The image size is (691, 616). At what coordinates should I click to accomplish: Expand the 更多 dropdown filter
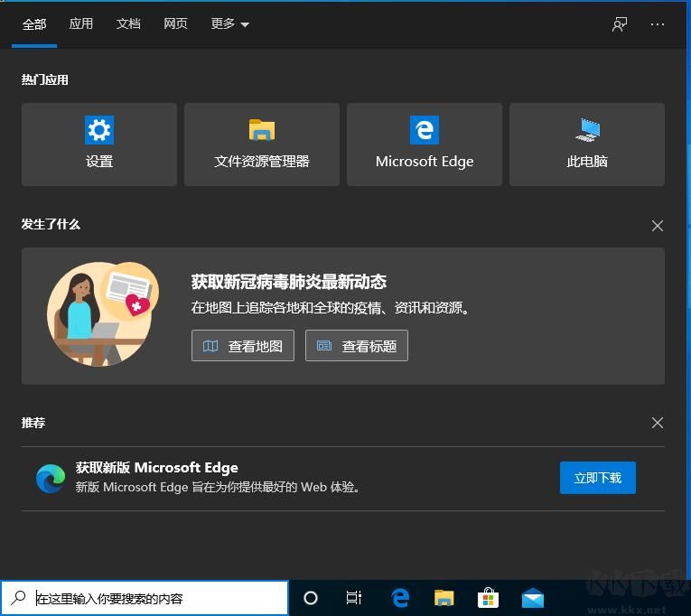coord(229,24)
